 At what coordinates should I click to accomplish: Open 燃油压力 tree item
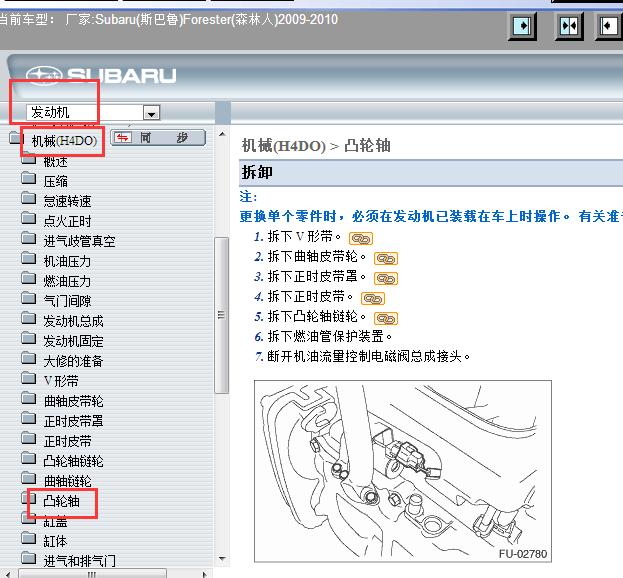click(67, 281)
